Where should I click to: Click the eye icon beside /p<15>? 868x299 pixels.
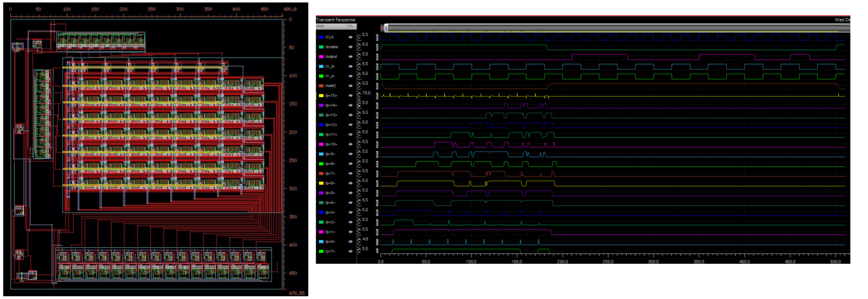pos(350,96)
